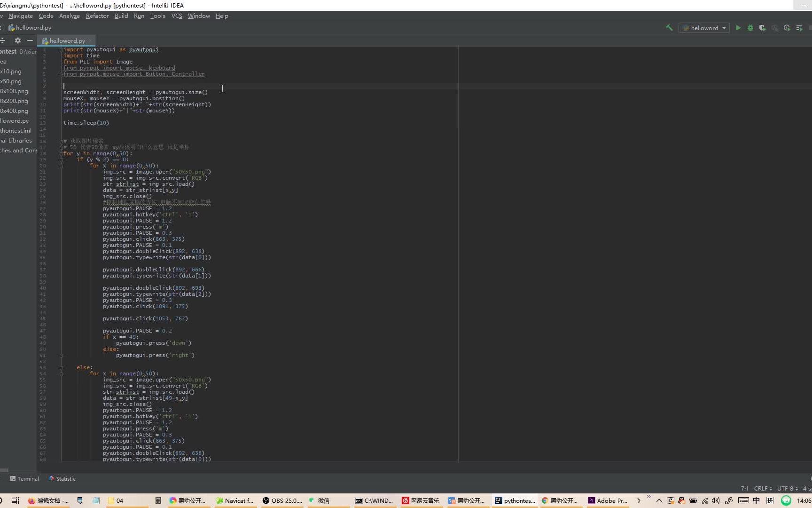This screenshot has width=812, height=508.
Task: Run the helloword configuration
Action: click(738, 28)
